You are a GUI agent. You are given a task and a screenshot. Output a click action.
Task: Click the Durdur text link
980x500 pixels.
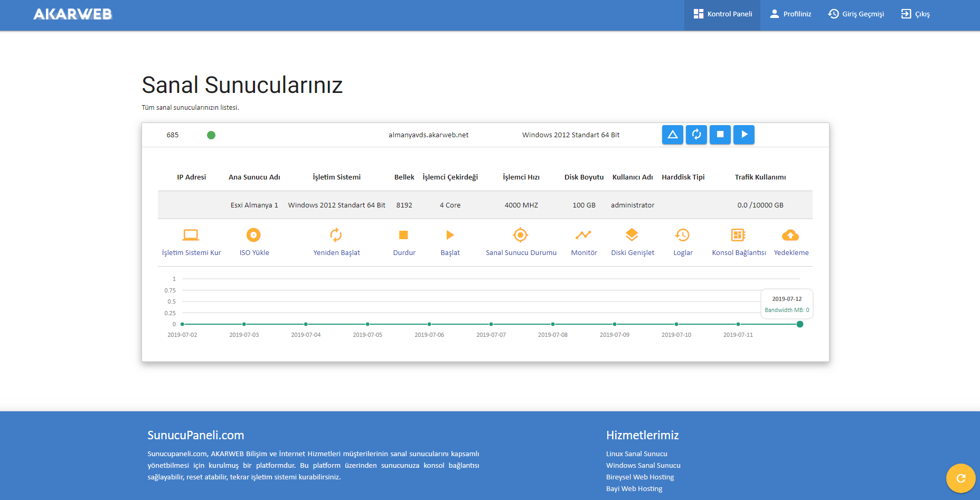[x=404, y=253]
